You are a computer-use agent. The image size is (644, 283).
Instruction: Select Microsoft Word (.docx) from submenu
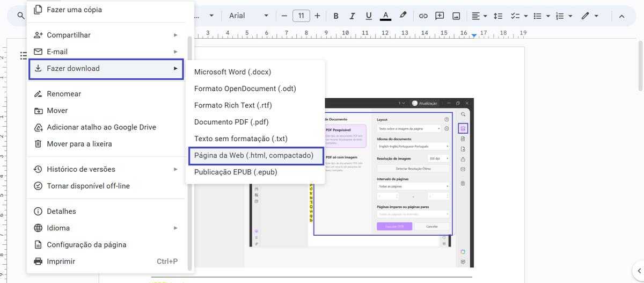tap(232, 72)
